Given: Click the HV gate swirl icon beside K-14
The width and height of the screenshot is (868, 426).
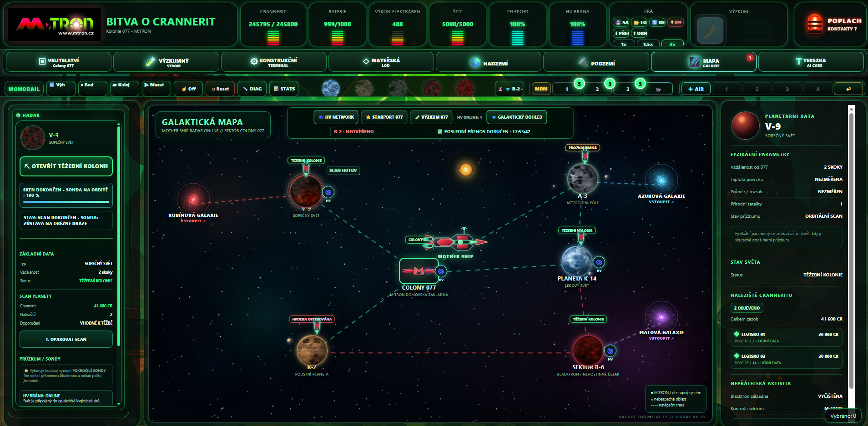Looking at the screenshot, I should click(599, 262).
